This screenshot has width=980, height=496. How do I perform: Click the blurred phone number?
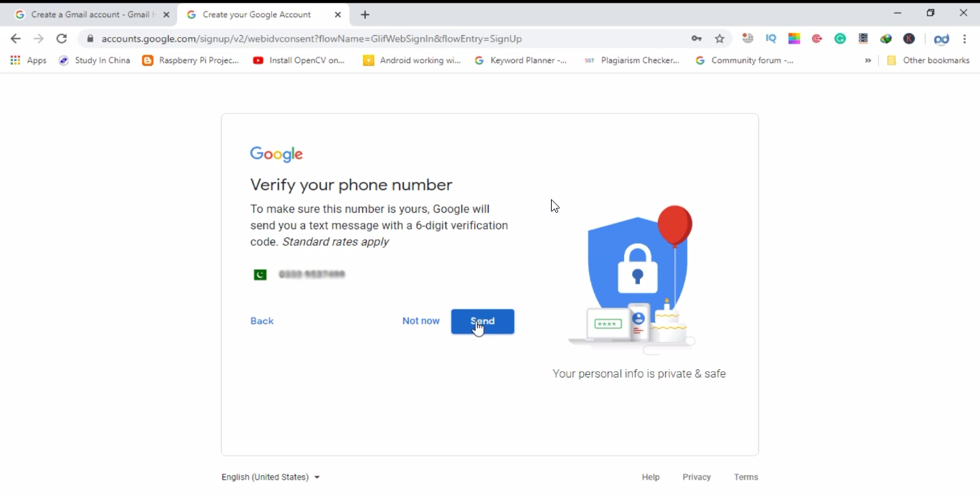click(x=312, y=275)
